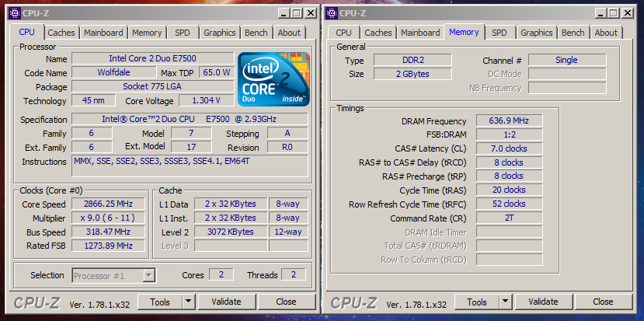Open the Mainboard tab in left CPU-Z window
This screenshot has height=321, width=644.
[103, 33]
